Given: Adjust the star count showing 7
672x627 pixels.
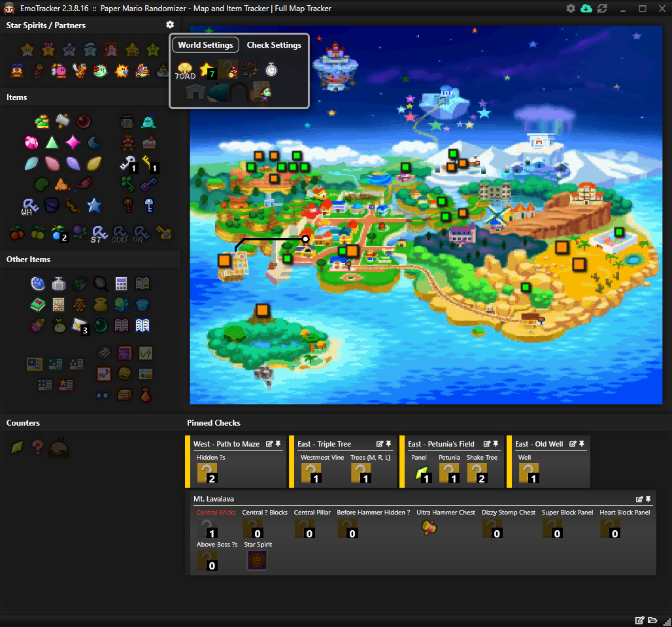Looking at the screenshot, I should point(207,70).
